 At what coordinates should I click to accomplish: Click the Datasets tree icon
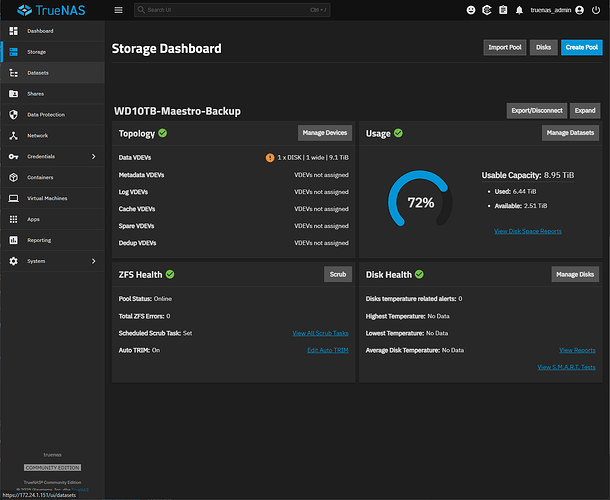[x=14, y=73]
